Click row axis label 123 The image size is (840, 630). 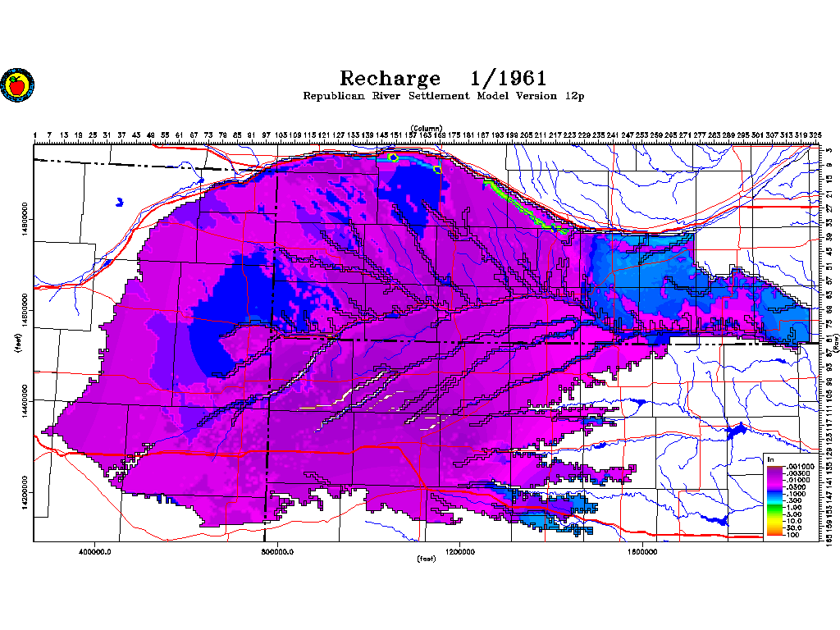pyautogui.click(x=829, y=438)
